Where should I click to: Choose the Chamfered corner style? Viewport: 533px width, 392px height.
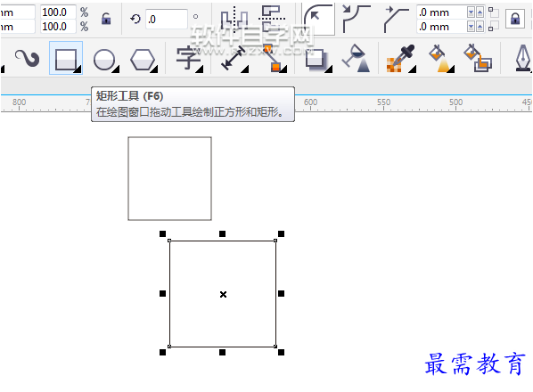[396, 19]
